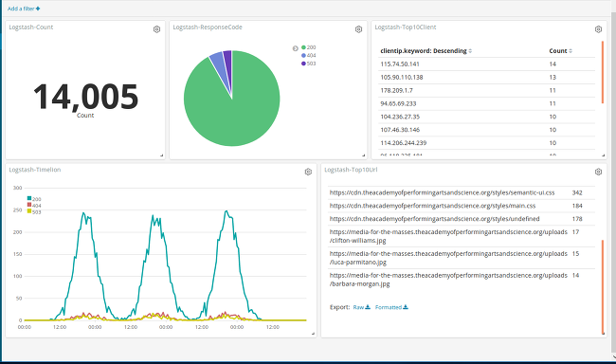This screenshot has width=616, height=364.
Task: Click the 14,005 count metric
Action: (x=85, y=97)
